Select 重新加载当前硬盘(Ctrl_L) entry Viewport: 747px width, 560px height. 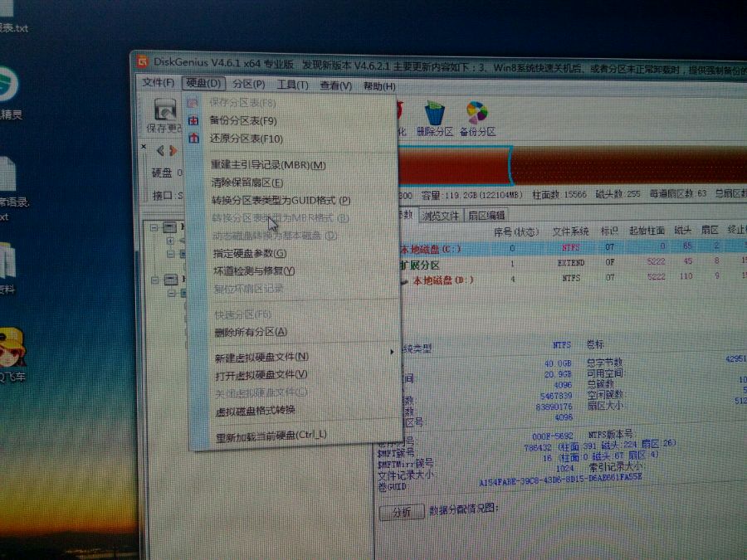tap(271, 436)
